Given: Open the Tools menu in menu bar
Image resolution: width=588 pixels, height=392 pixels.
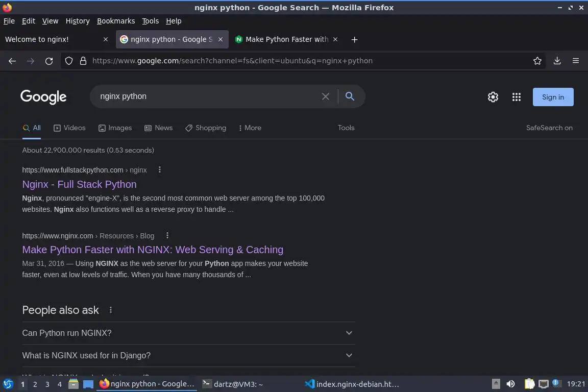Looking at the screenshot, I should (151, 21).
